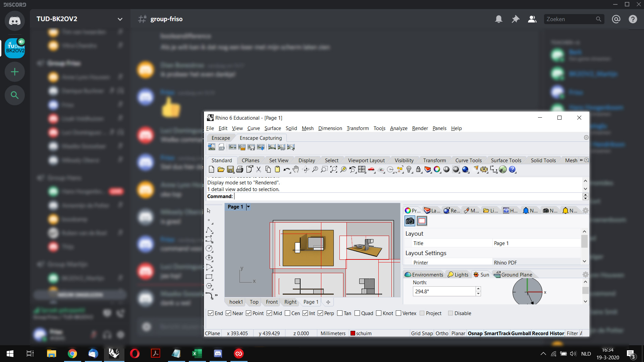Click the Paste clipboard icon
The width and height of the screenshot is (644, 362).
pos(277,170)
